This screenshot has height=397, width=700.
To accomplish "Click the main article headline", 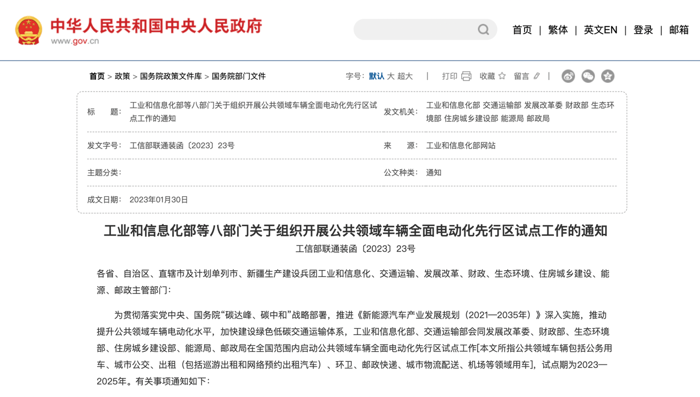I will click(x=355, y=230).
